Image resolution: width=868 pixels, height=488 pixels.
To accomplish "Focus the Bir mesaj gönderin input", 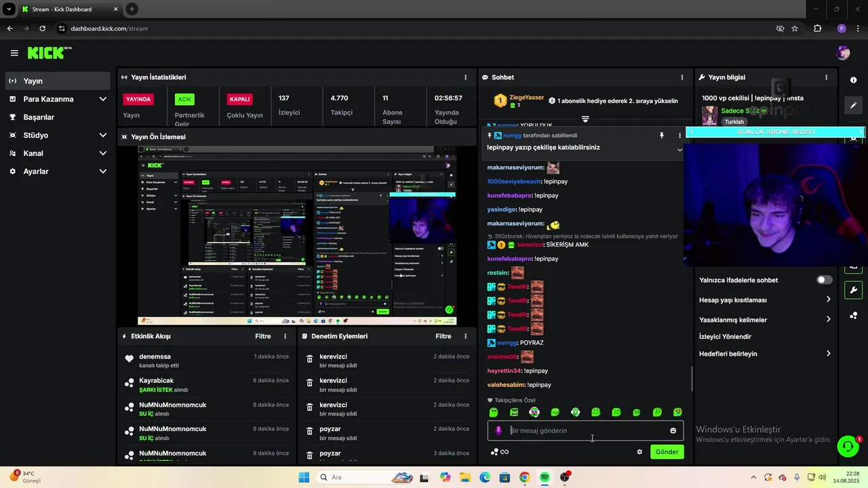I will (x=587, y=430).
